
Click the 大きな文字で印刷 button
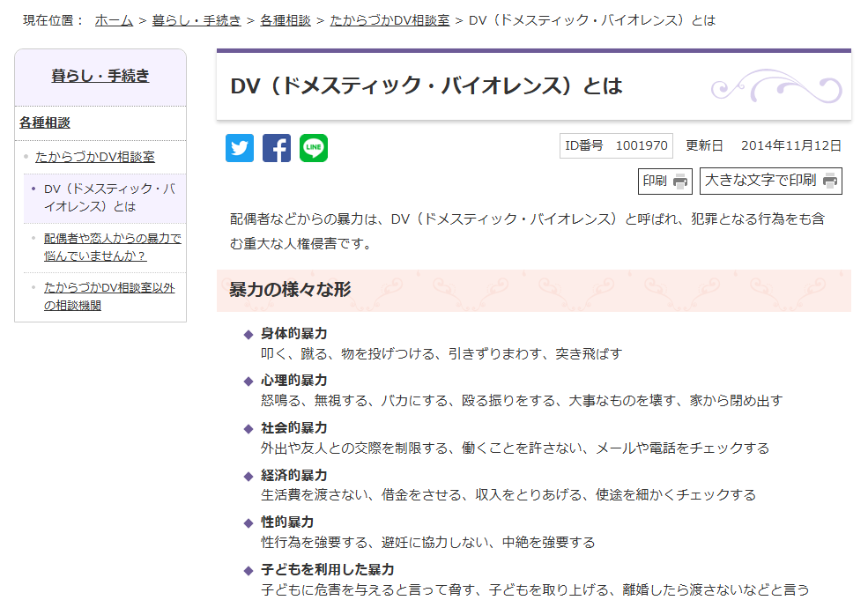coord(770,181)
